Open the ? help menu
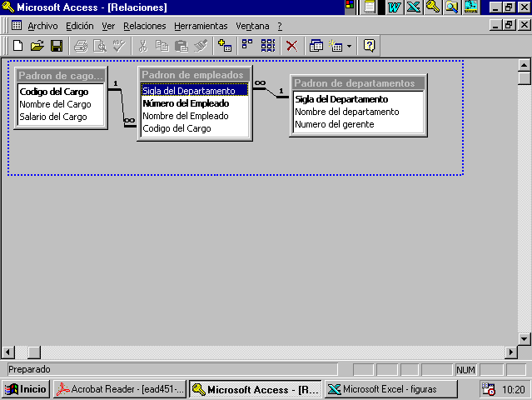 coord(280,26)
